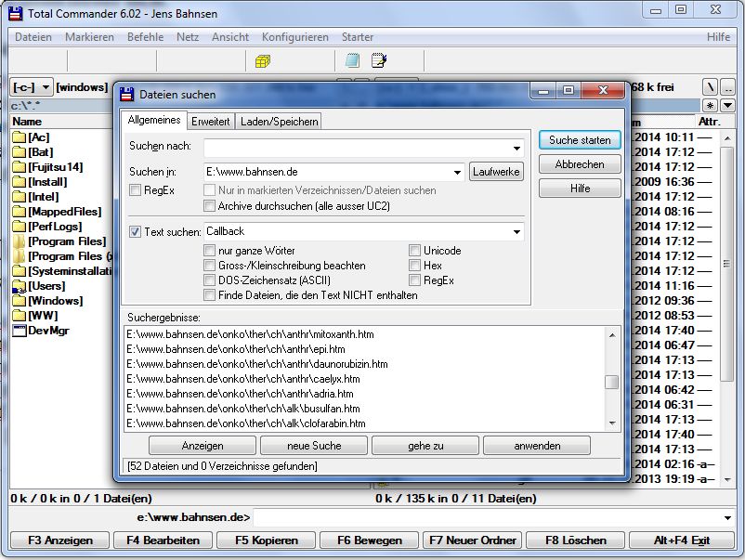Uncheck the Text suchen checkbox
This screenshot has width=745, height=560.
pyautogui.click(x=136, y=232)
